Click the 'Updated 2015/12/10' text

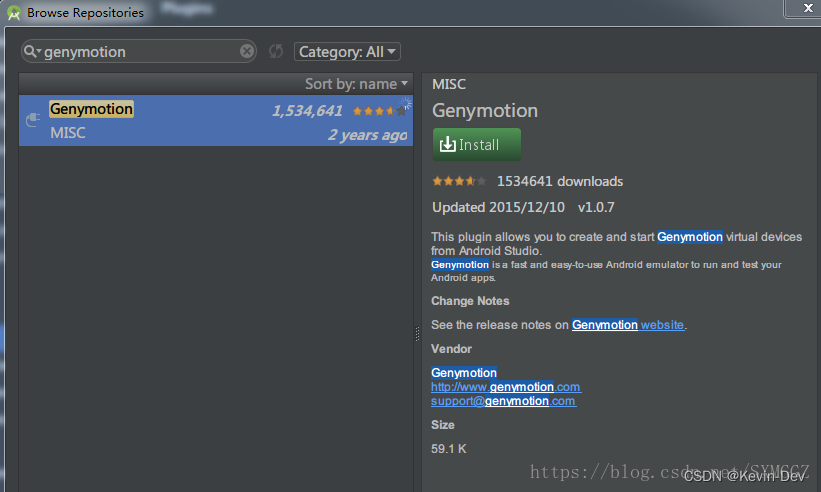pyautogui.click(x=498, y=207)
